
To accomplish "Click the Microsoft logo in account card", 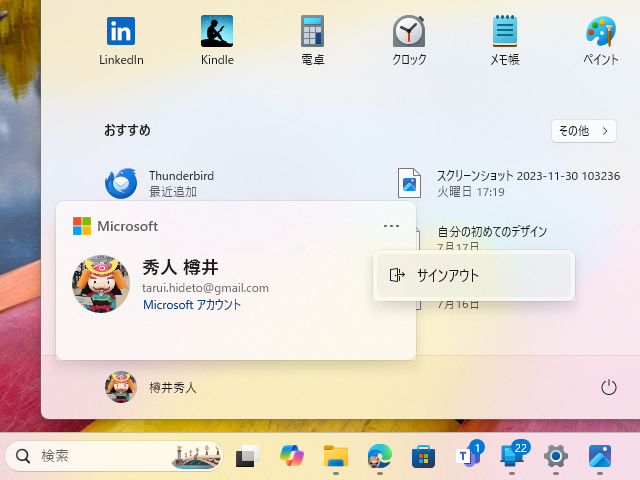I will (x=82, y=226).
